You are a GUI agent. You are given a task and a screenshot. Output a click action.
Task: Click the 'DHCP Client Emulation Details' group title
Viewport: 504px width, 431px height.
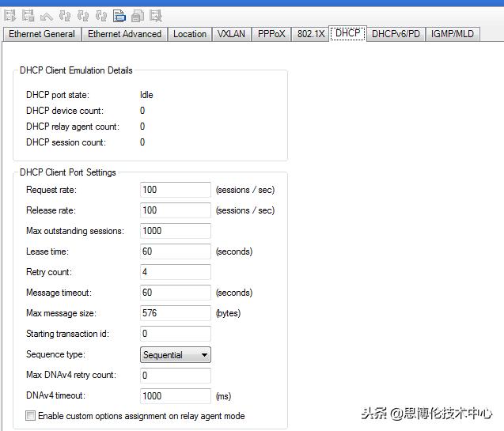76,70
